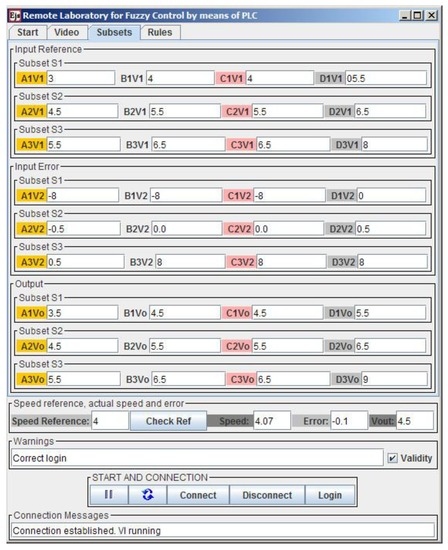Click the Vout value field
Viewport: 448px width, 550px height.
point(415,421)
